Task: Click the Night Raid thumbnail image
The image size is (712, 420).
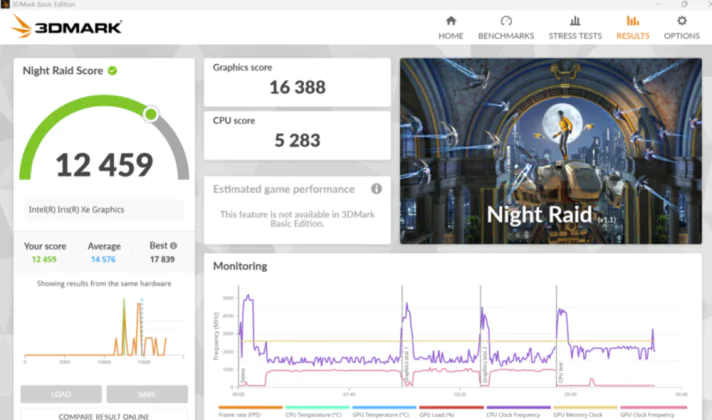Action: (x=550, y=151)
